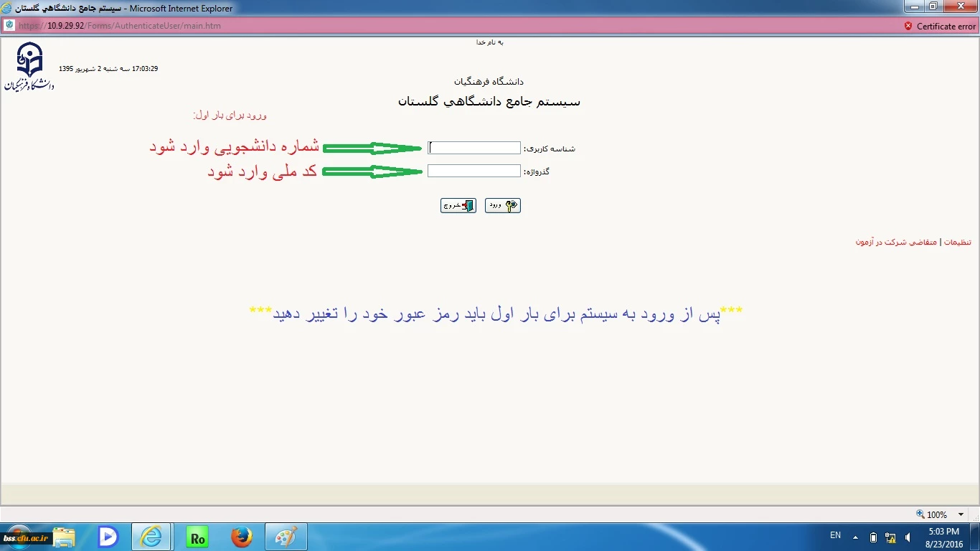The image size is (980, 551).
Task: Click the EN language indicator
Action: [835, 535]
